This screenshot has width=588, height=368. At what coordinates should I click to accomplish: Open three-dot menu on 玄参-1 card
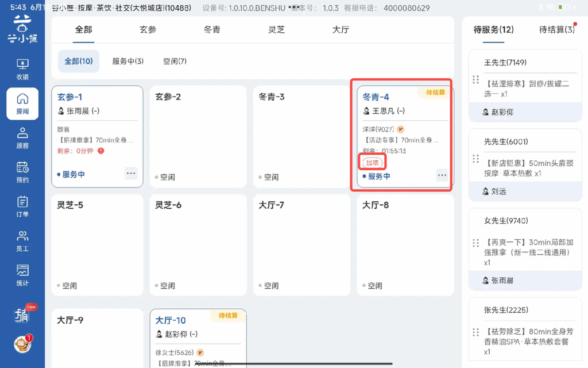pos(131,173)
